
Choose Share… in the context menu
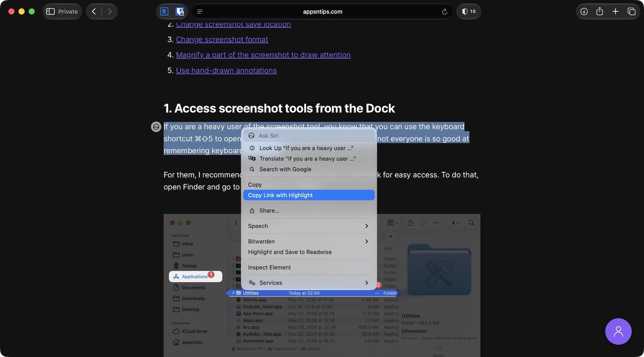pos(309,211)
